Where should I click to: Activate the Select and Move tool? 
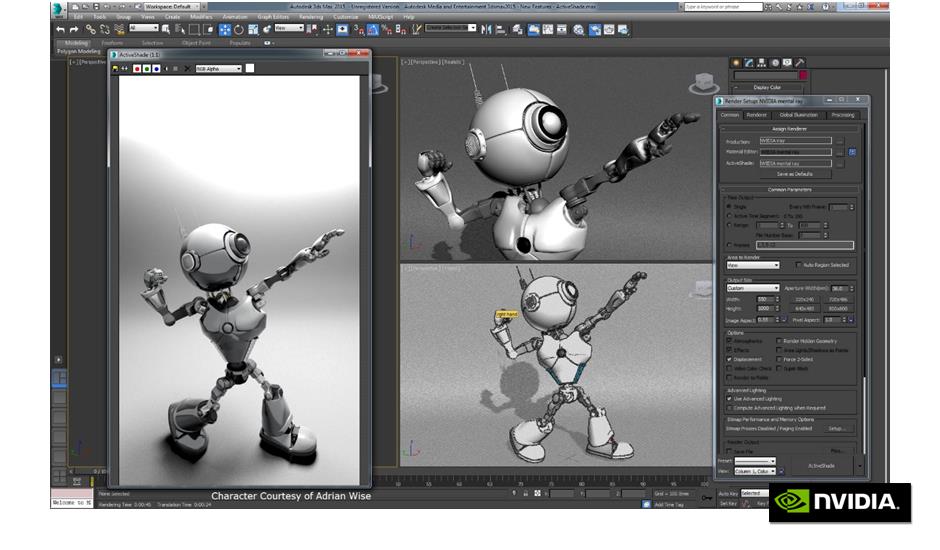point(224,29)
